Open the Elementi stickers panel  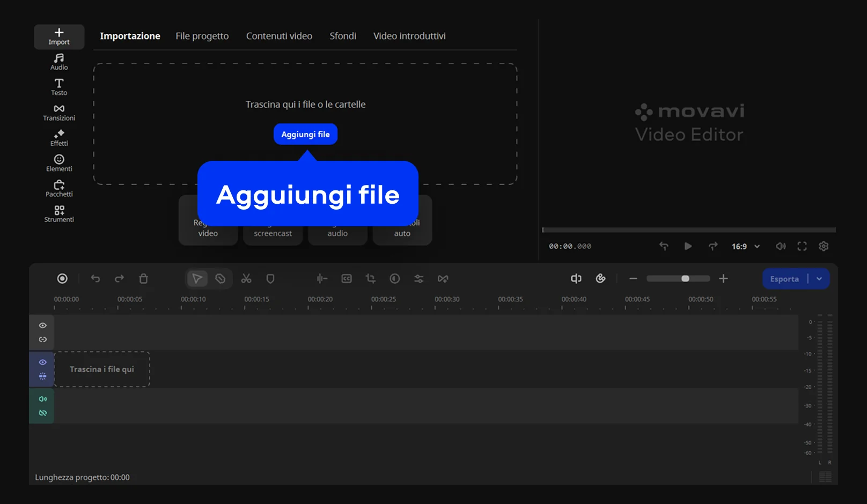coord(59,163)
